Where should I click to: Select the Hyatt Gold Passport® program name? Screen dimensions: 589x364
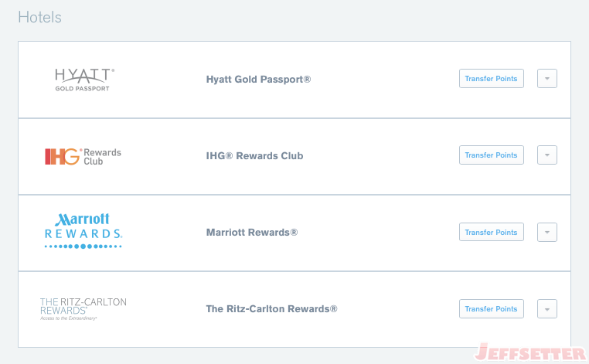258,80
